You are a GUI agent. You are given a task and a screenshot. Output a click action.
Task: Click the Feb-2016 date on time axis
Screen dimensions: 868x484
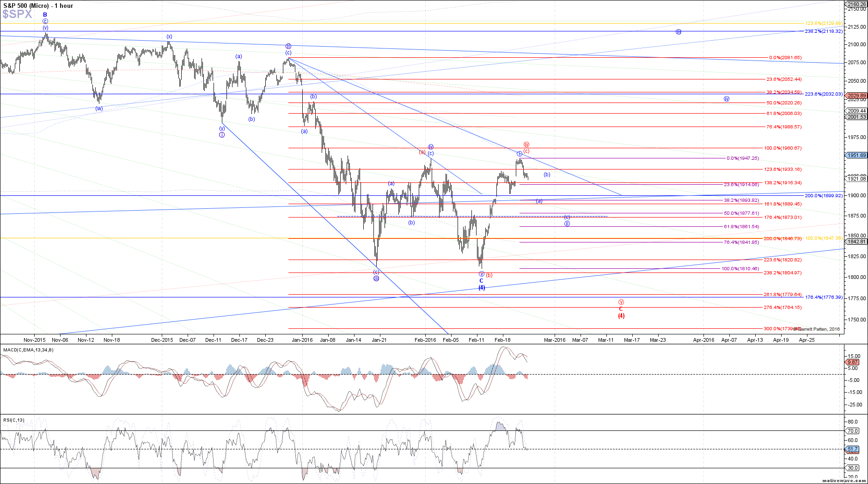[x=425, y=340]
